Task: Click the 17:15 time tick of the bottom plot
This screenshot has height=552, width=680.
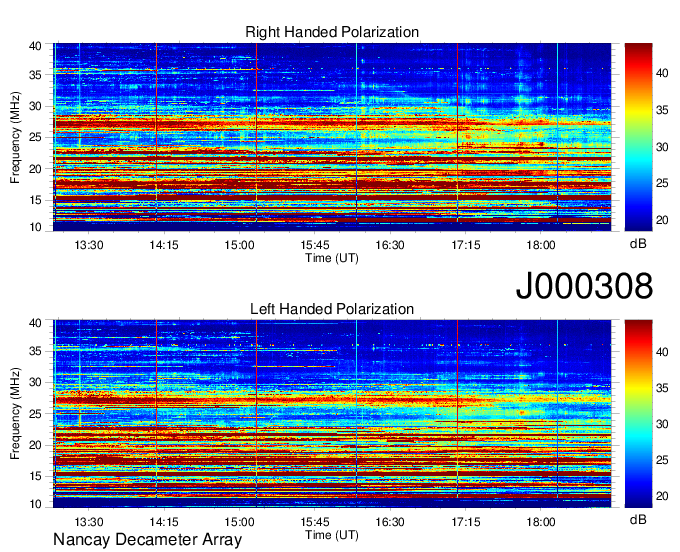Action: coord(466,522)
